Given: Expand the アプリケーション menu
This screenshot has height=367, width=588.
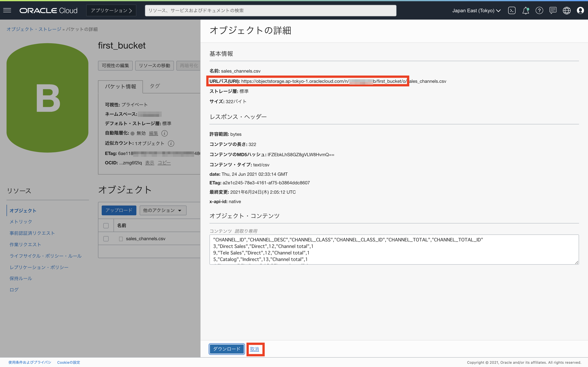Looking at the screenshot, I should pos(111,10).
